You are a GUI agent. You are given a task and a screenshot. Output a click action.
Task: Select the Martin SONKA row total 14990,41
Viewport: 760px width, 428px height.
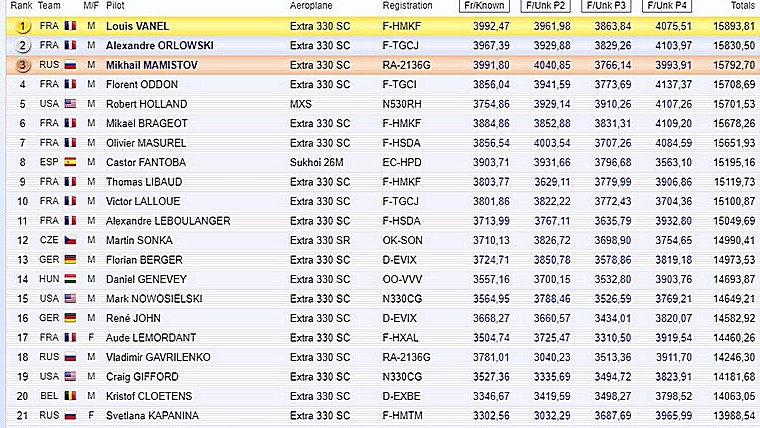734,240
